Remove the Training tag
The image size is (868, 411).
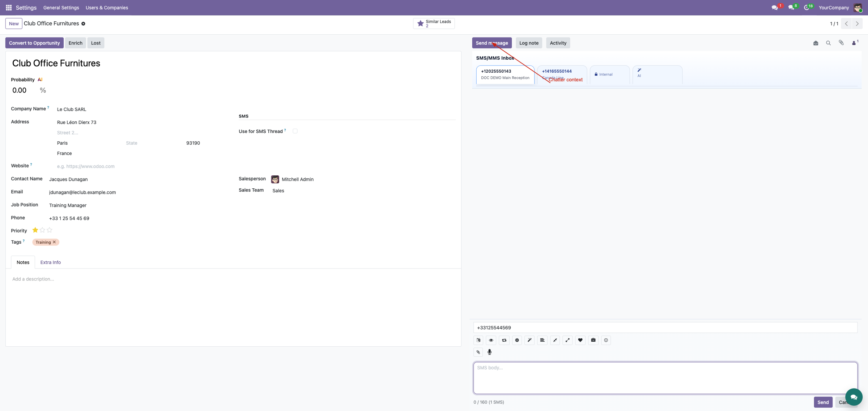point(54,242)
